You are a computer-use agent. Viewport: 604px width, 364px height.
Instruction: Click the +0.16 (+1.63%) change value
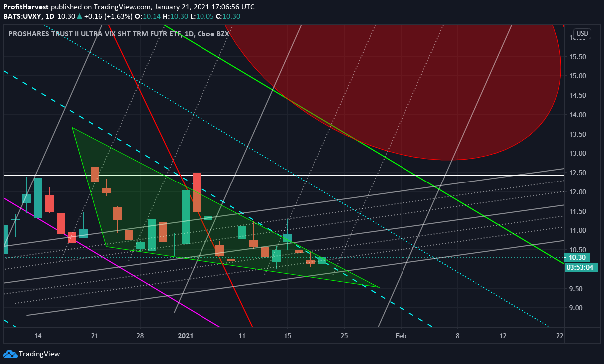coord(108,16)
